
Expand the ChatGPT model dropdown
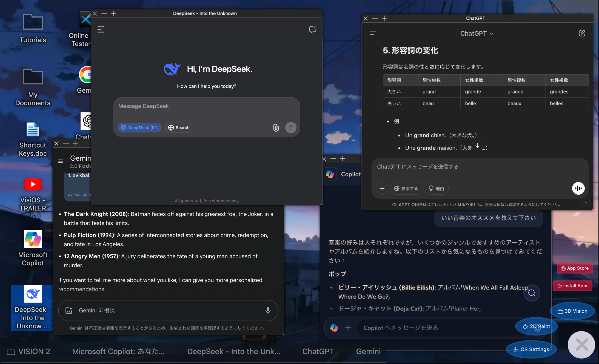(477, 33)
